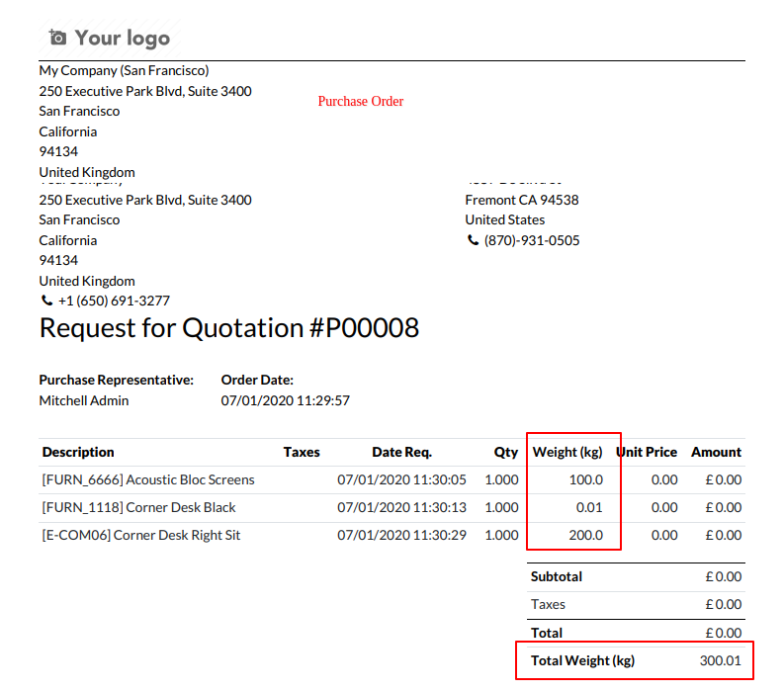Click the Total Weight (kg) label
This screenshot has width=784, height=692.
(x=582, y=661)
